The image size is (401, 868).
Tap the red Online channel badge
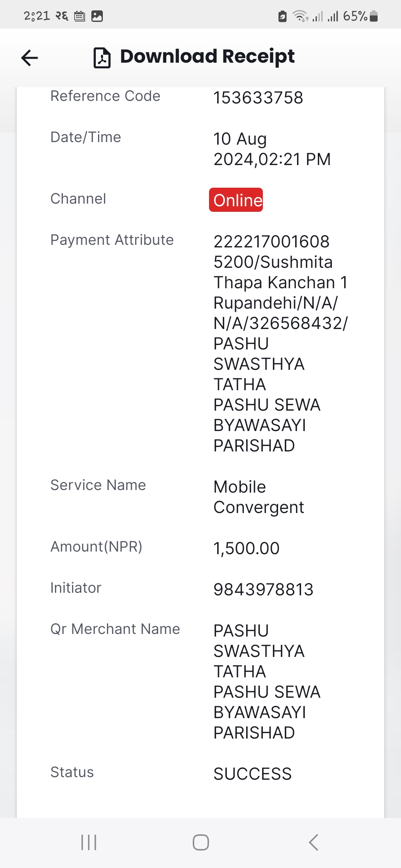coord(236,200)
